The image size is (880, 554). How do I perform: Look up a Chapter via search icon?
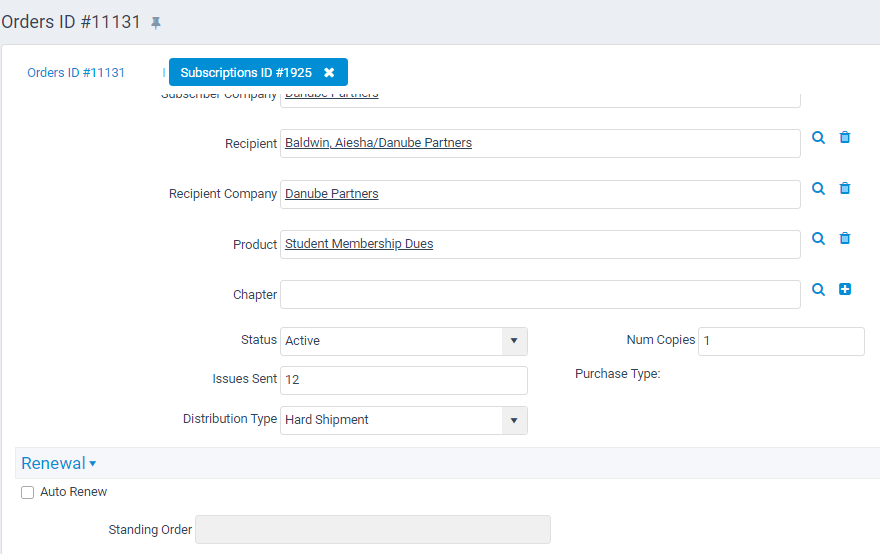point(818,289)
